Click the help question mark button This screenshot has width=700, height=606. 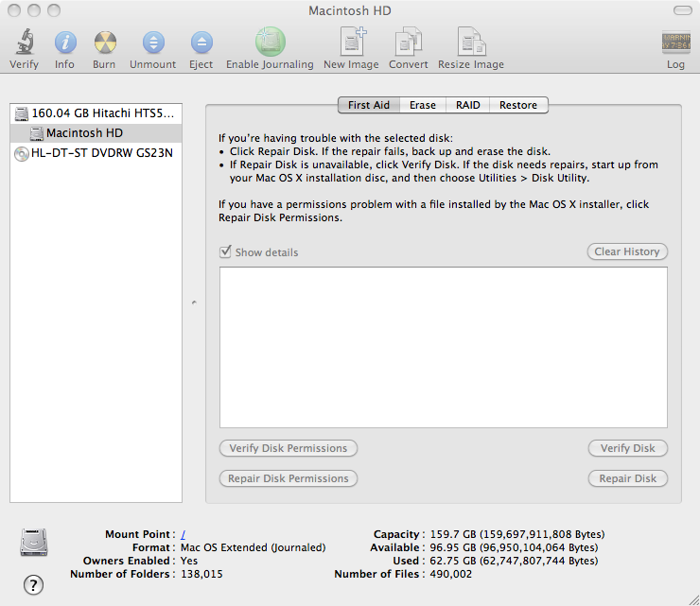coord(33,584)
